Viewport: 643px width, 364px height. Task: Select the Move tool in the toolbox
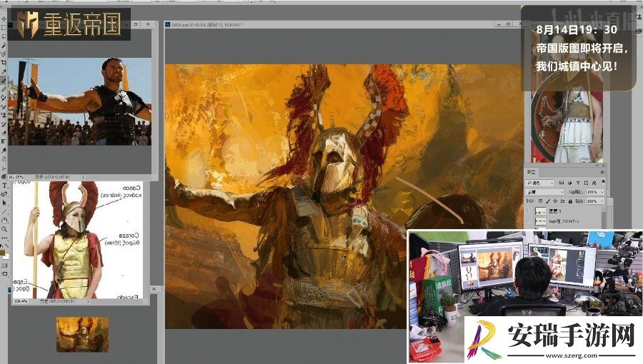tap(4, 19)
